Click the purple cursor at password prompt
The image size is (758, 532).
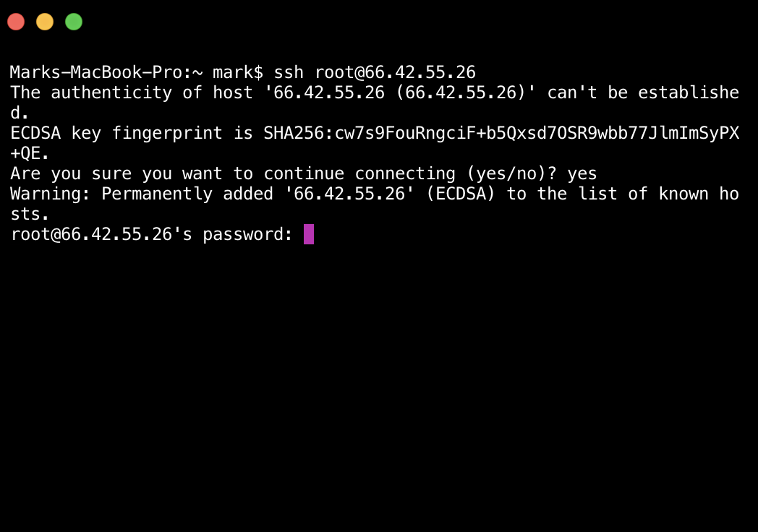point(309,234)
